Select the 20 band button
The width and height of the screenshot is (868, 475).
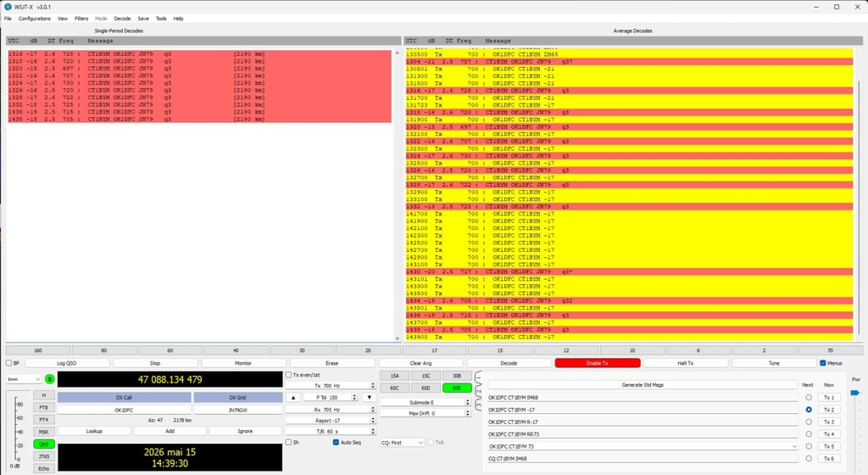click(368, 350)
